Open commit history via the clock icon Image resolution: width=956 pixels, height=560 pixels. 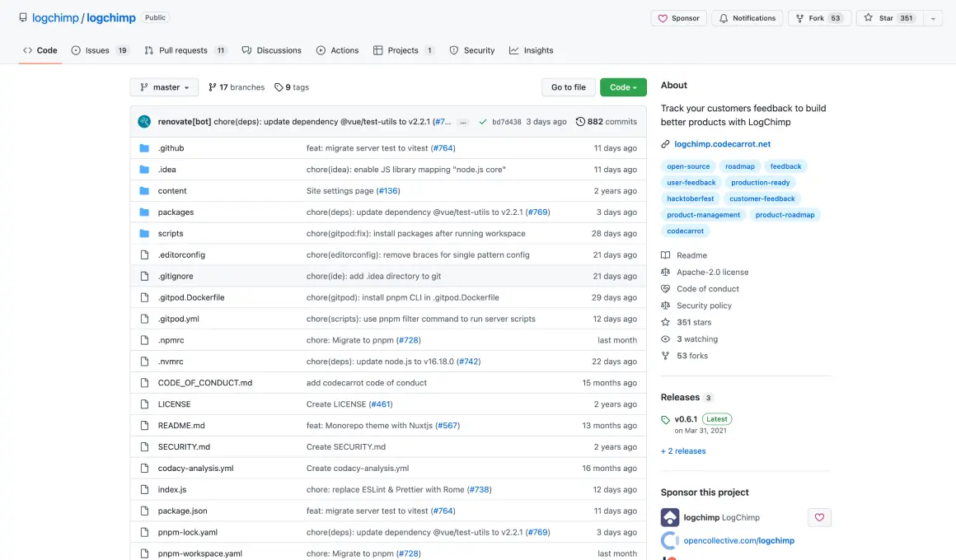pos(582,121)
